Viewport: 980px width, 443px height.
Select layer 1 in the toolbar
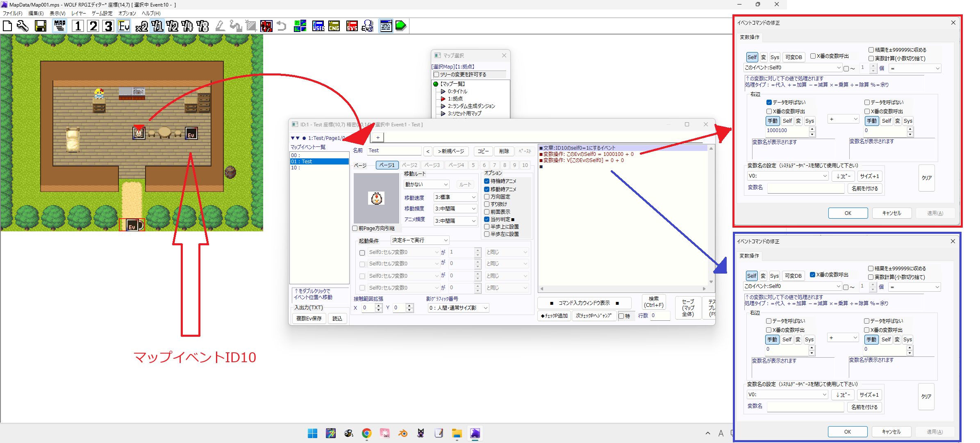[x=78, y=26]
